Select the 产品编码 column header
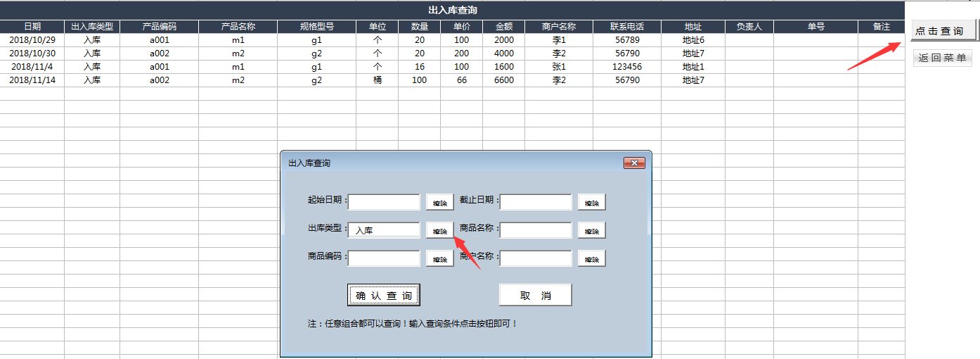The width and height of the screenshot is (980, 359). click(160, 27)
